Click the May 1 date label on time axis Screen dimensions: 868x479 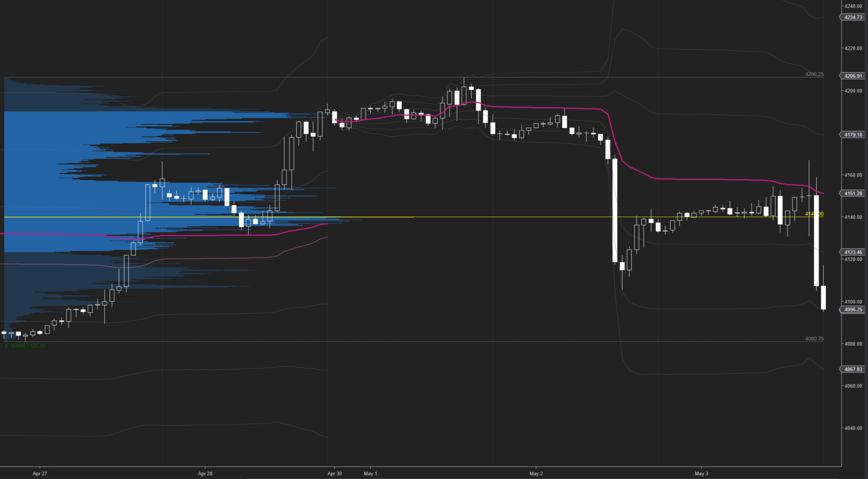tap(370, 473)
